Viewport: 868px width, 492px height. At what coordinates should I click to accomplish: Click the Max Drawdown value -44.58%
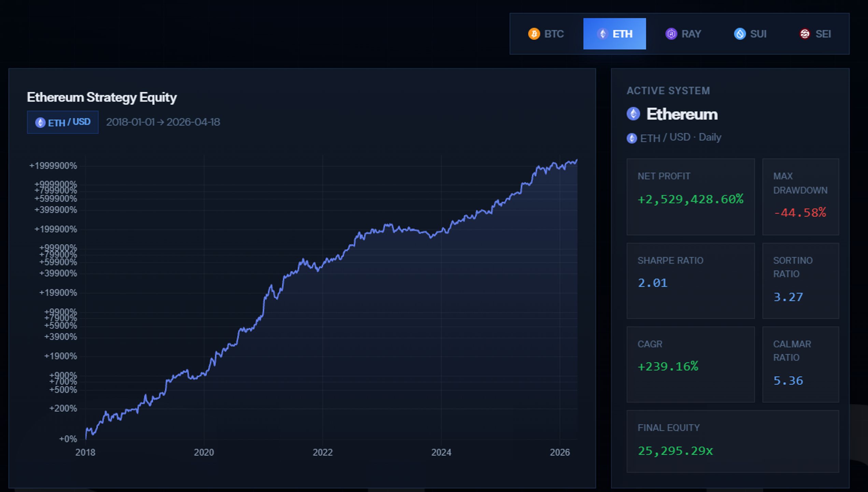click(x=799, y=213)
